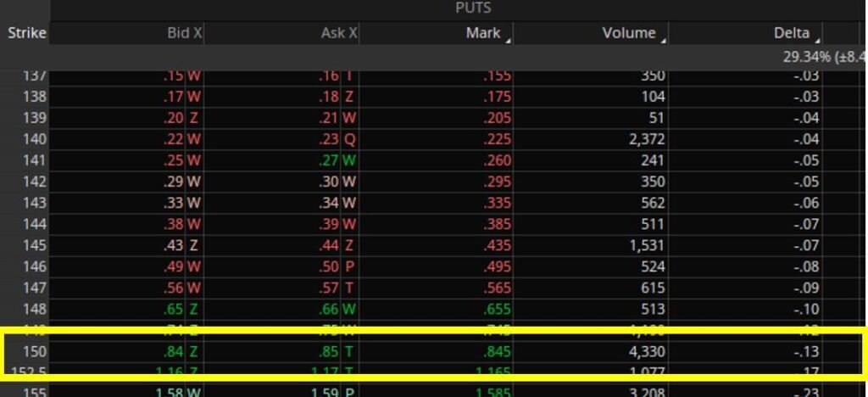Select the Ask X column header
This screenshot has height=397, width=868.
(339, 33)
